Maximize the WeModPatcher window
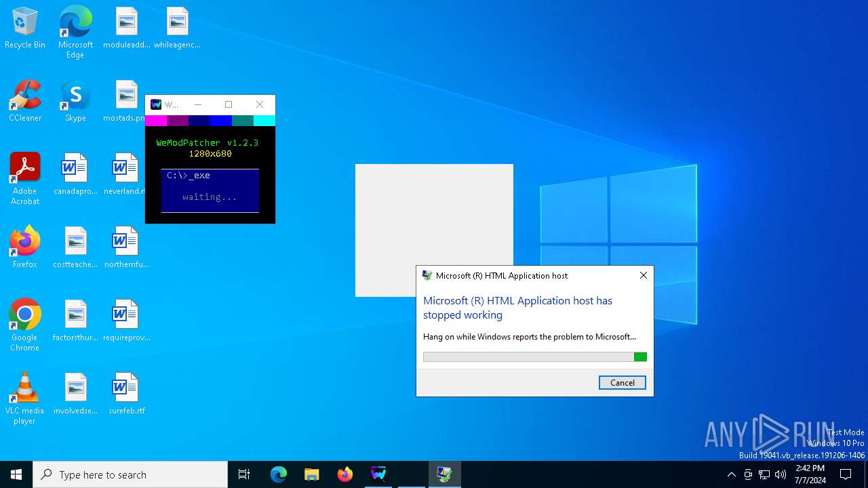This screenshot has height=488, width=868. (x=229, y=104)
